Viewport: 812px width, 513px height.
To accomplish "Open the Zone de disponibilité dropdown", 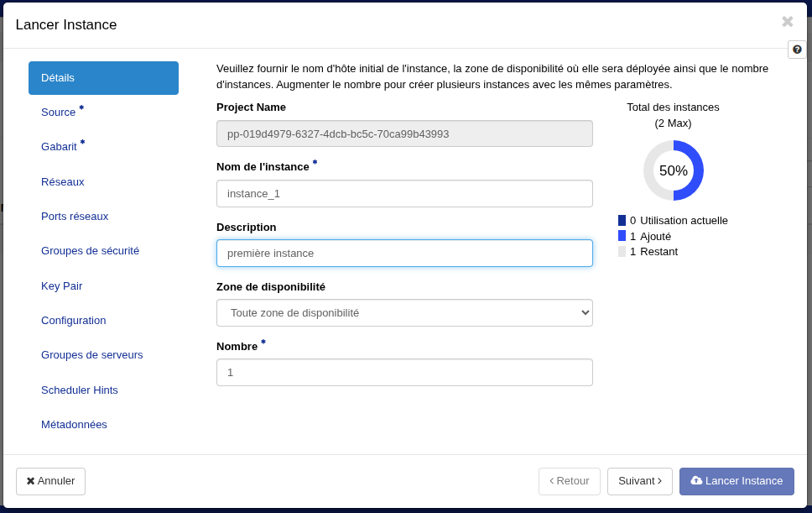I will [x=404, y=312].
